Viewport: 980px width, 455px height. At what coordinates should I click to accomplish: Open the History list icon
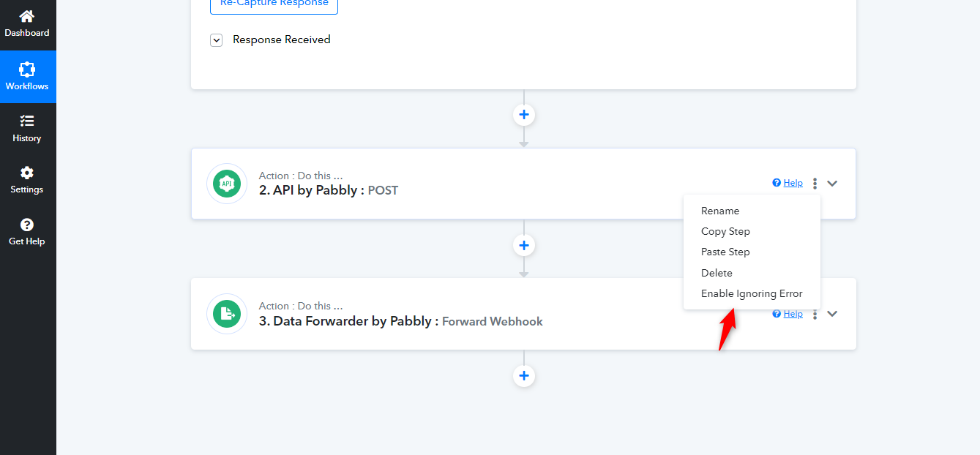pos(27,121)
